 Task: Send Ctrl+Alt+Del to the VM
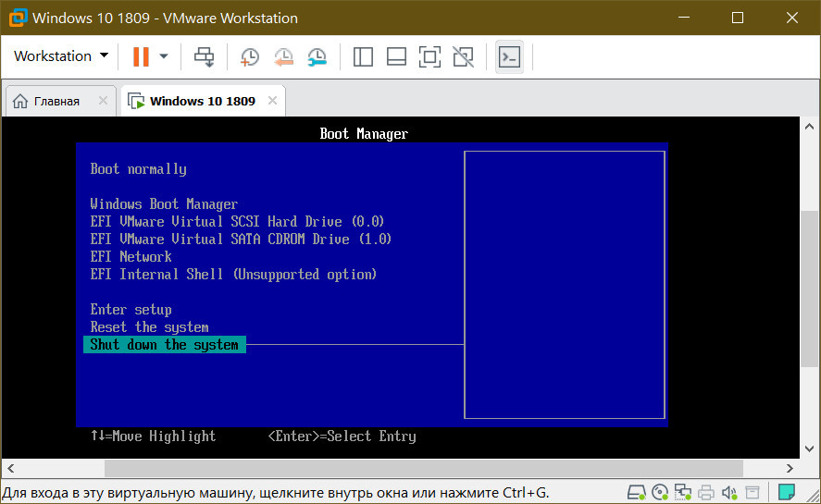(x=205, y=56)
